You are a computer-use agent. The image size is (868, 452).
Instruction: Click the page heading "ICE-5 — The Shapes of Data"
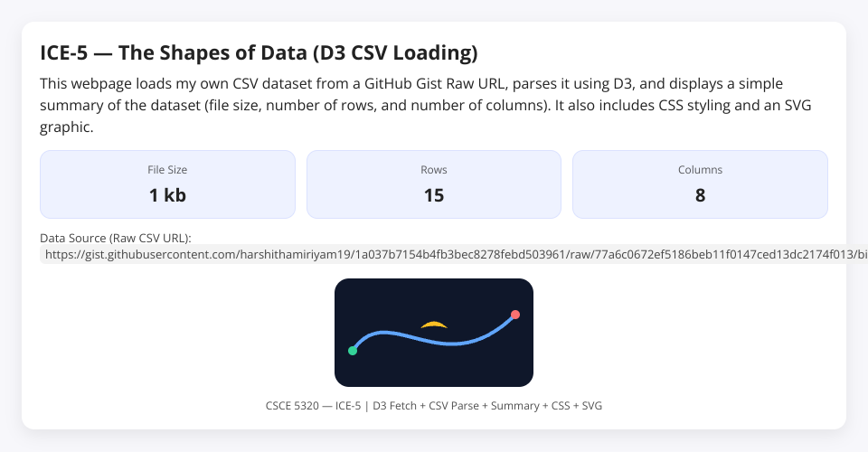point(259,52)
